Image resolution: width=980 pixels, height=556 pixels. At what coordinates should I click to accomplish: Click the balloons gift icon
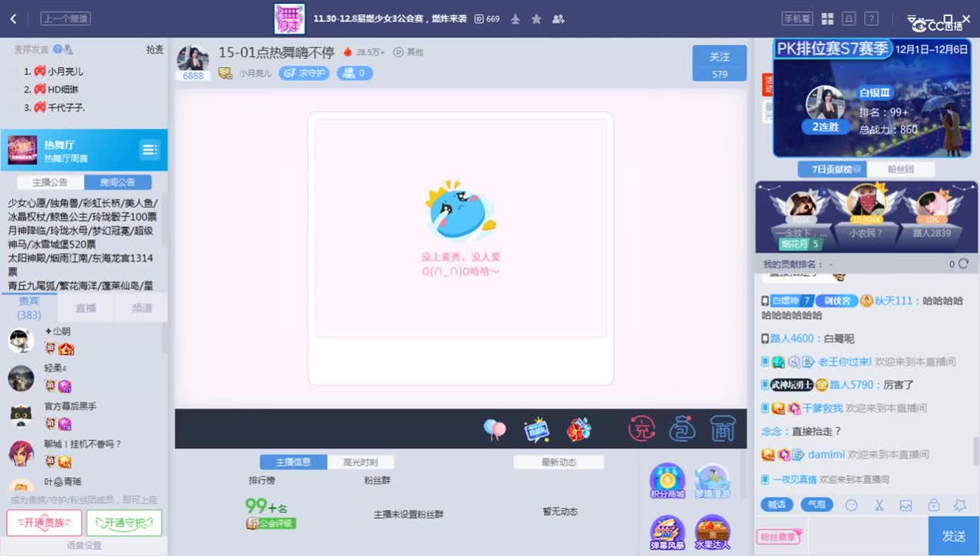tap(495, 429)
